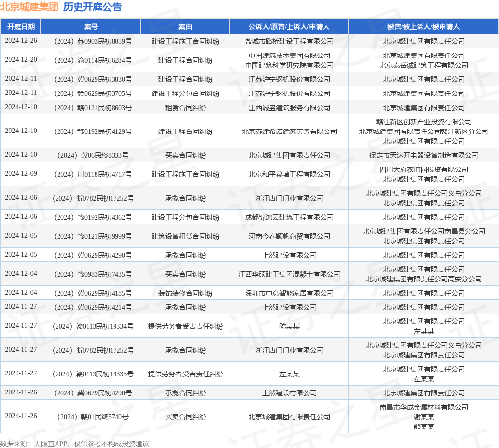Click plaintiff 左某某 in the 赣0113民初19335号 row

(x=289, y=374)
